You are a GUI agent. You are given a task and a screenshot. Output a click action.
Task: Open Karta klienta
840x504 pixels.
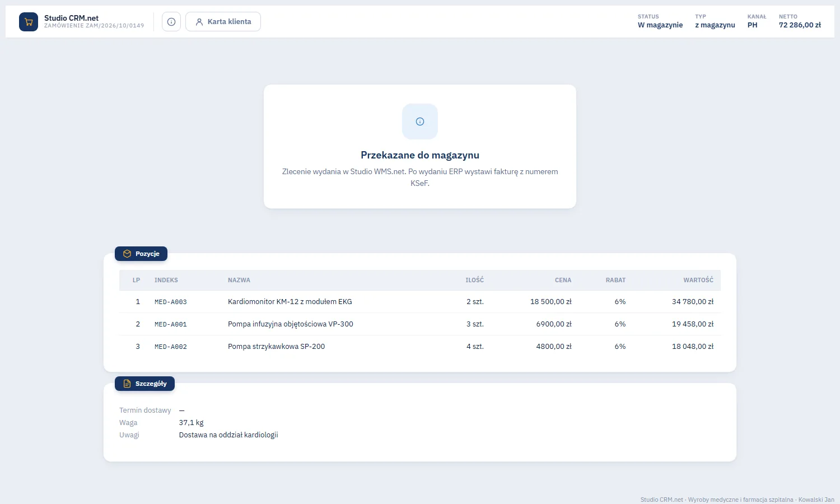click(223, 22)
